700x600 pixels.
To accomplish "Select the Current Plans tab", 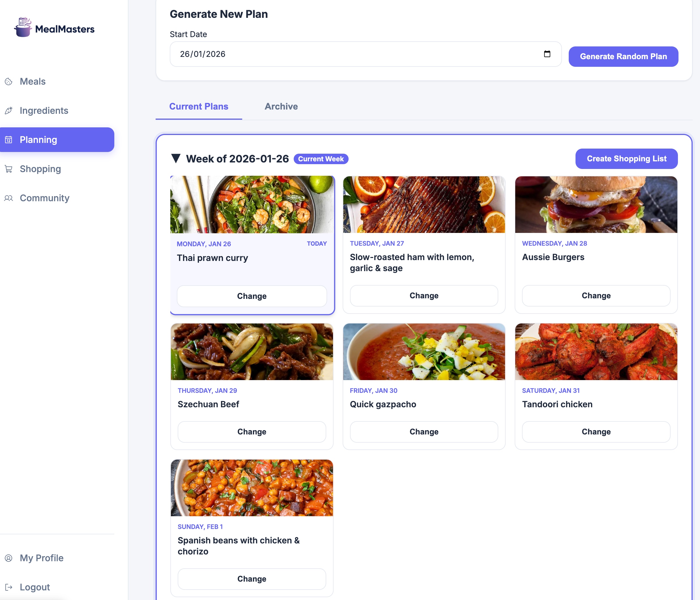I will click(199, 106).
